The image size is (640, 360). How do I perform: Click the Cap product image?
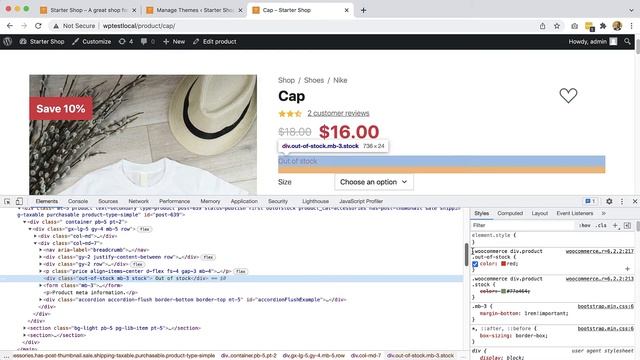click(143, 135)
